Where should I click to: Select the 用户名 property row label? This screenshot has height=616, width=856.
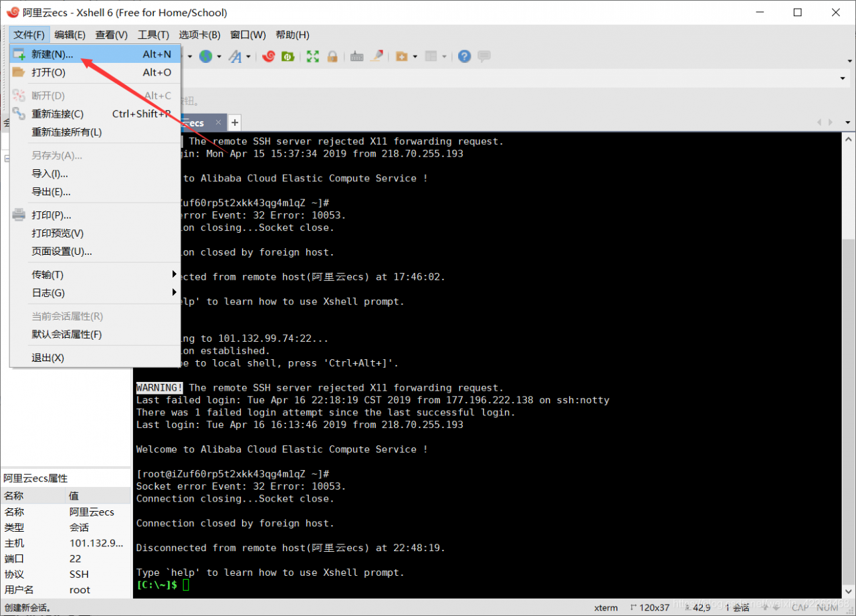[x=19, y=590]
